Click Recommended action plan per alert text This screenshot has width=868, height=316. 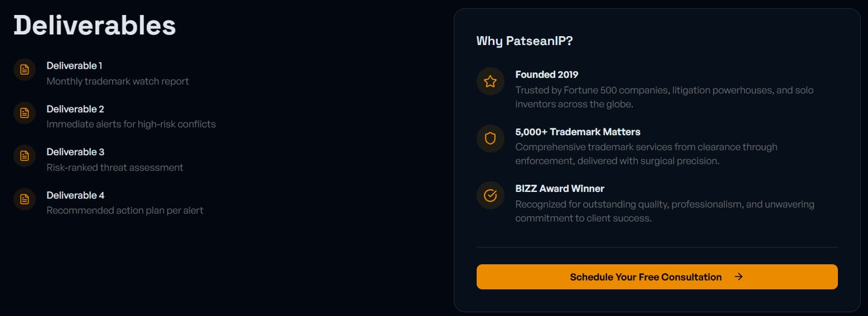click(125, 211)
